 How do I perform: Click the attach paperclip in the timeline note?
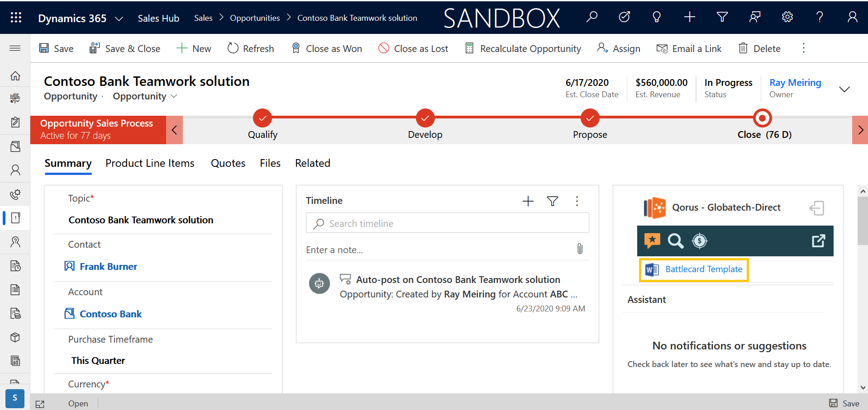pos(580,249)
